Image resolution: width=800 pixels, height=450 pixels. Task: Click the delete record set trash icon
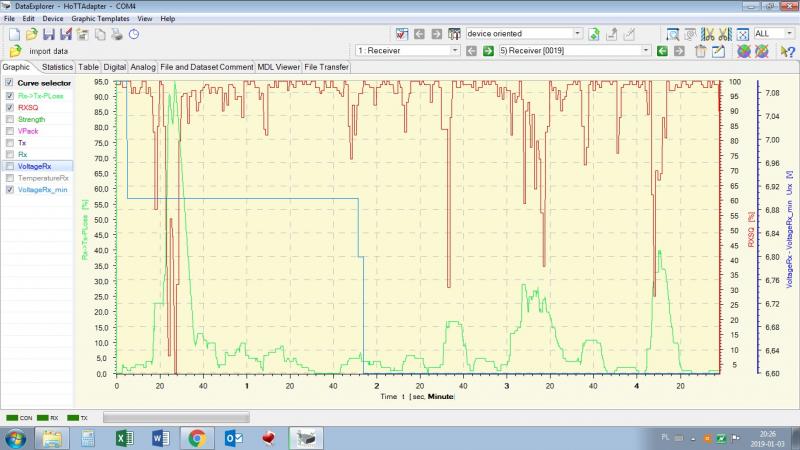(702, 51)
